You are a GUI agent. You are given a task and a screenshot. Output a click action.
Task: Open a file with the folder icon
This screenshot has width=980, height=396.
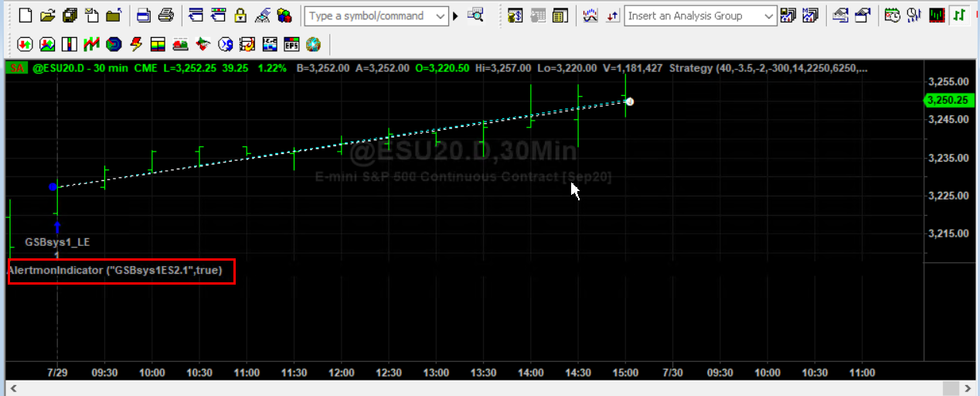(x=47, y=15)
